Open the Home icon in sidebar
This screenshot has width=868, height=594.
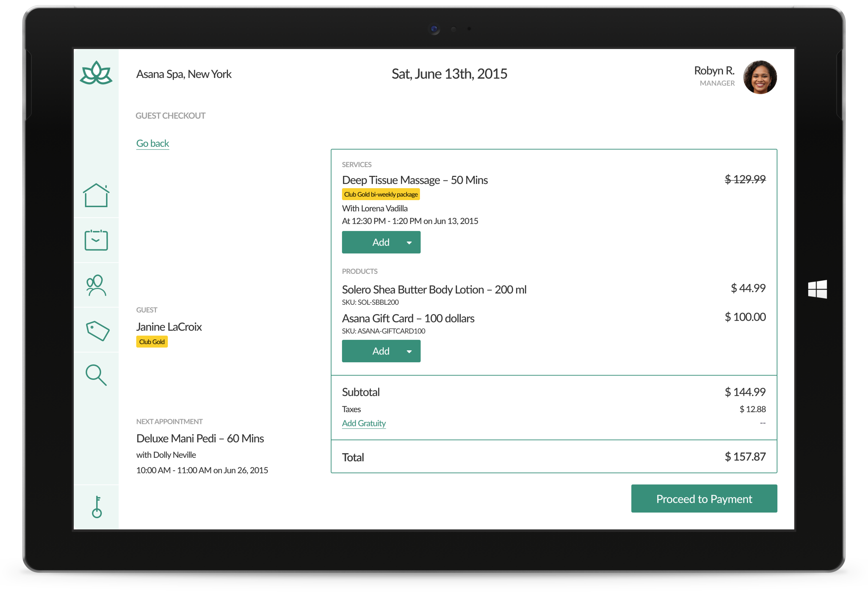coord(96,195)
